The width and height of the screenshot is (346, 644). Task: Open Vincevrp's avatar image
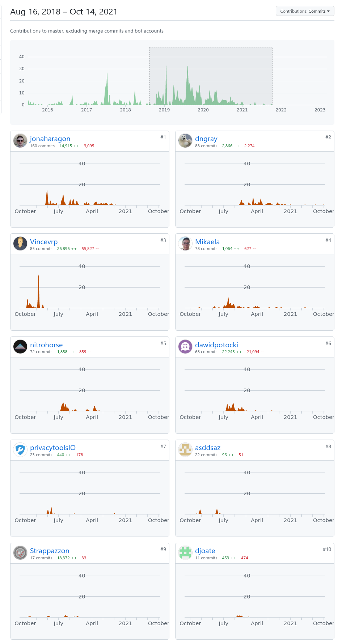coord(20,243)
